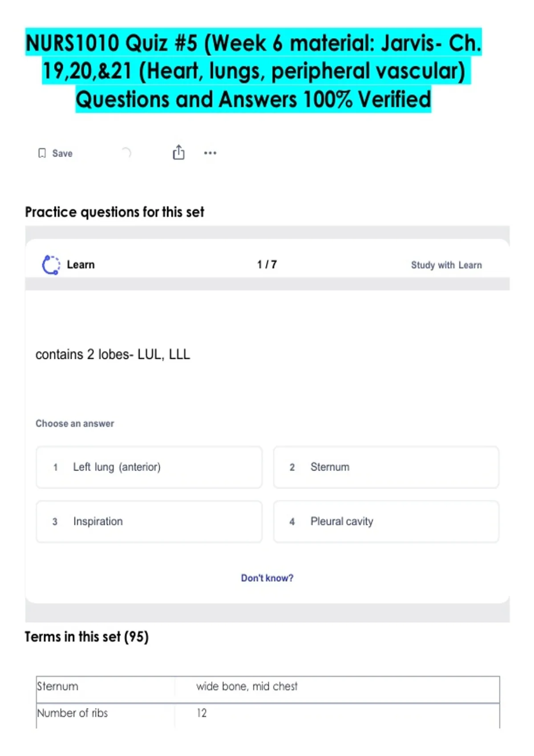Click the share icon
Screen dimensions: 534x756
[x=178, y=153]
